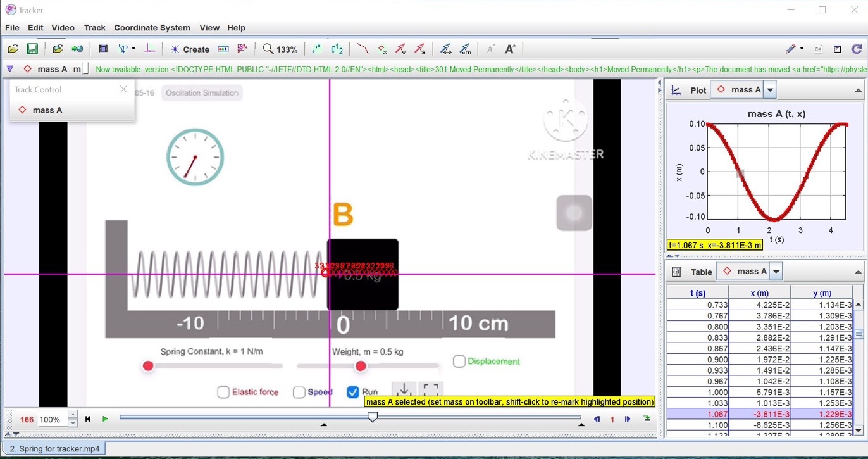Toggle the track control display button

click(x=223, y=49)
